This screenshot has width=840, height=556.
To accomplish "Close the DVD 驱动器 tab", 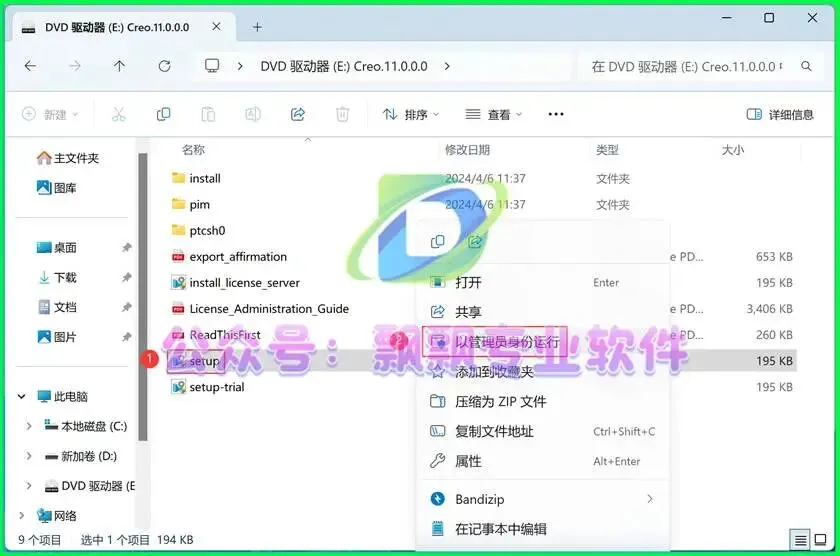I will 216,26.
